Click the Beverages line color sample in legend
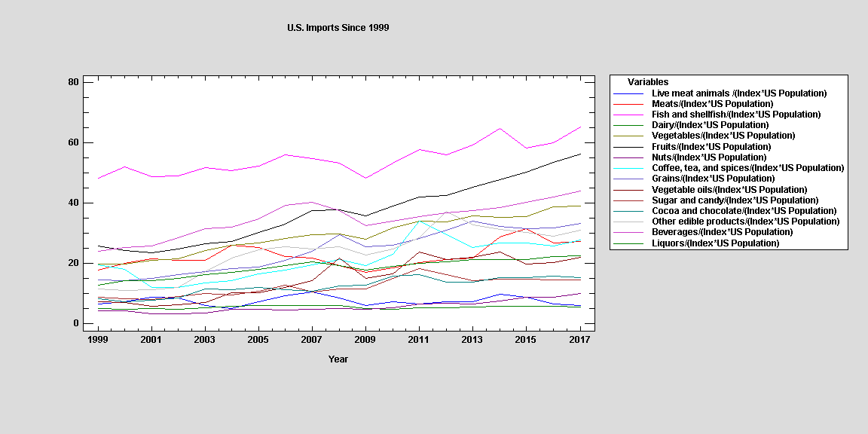 pyautogui.click(x=629, y=233)
